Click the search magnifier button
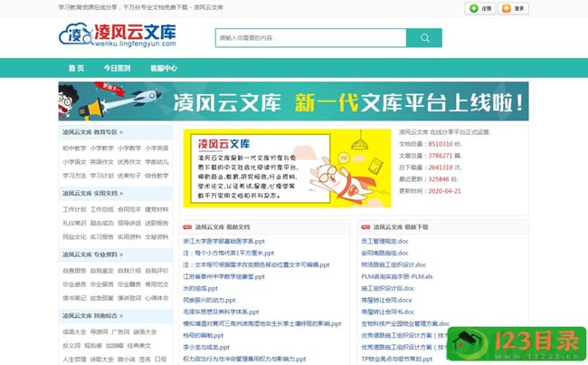Viewport: 588px width, 365px height. tap(424, 38)
